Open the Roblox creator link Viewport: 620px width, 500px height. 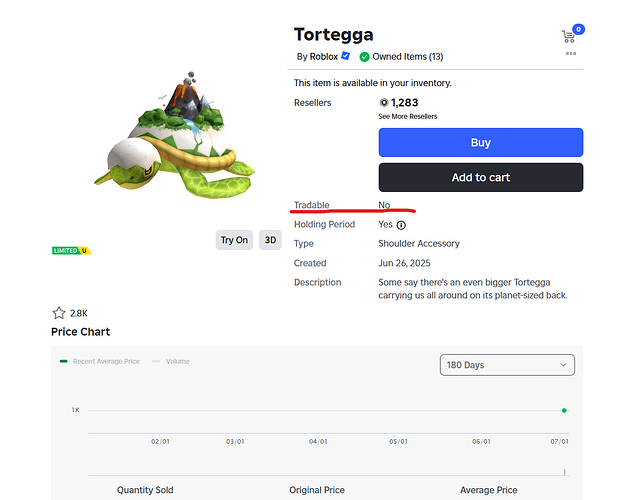[323, 57]
